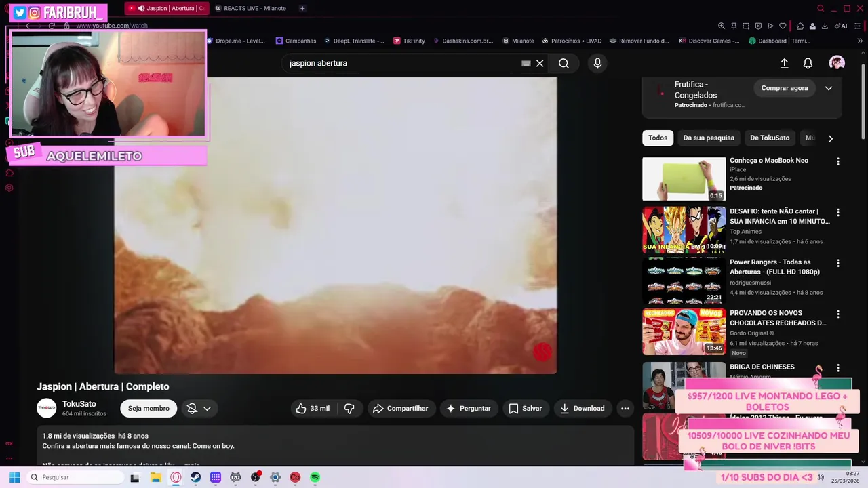Image resolution: width=868 pixels, height=488 pixels.
Task: Expand the Frutifica ad chevron
Action: point(829,88)
